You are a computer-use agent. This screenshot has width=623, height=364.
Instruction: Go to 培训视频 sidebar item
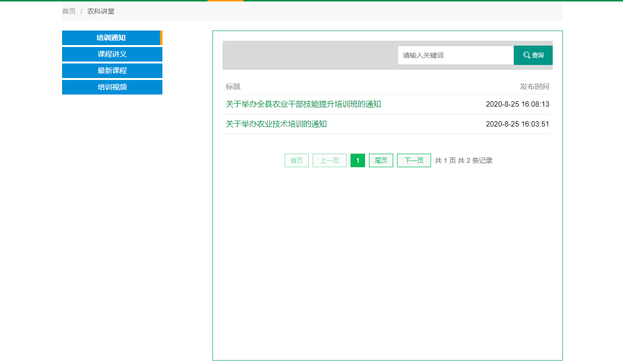pyautogui.click(x=112, y=87)
